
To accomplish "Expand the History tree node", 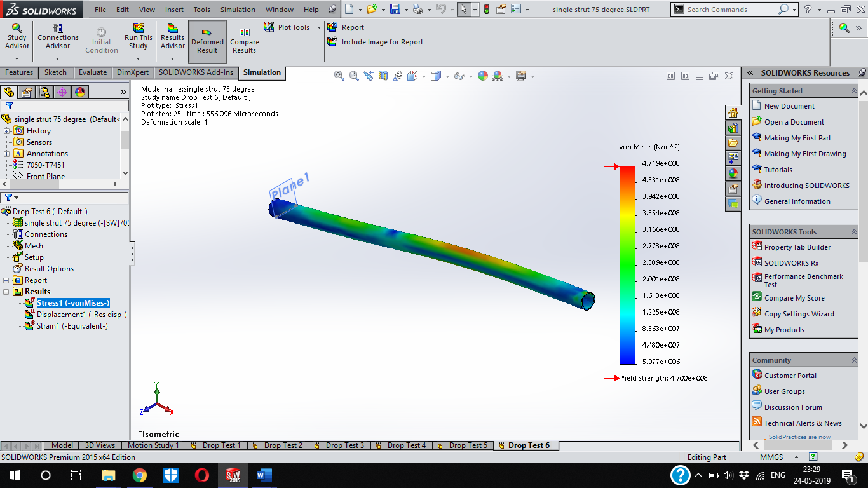I will [x=7, y=131].
